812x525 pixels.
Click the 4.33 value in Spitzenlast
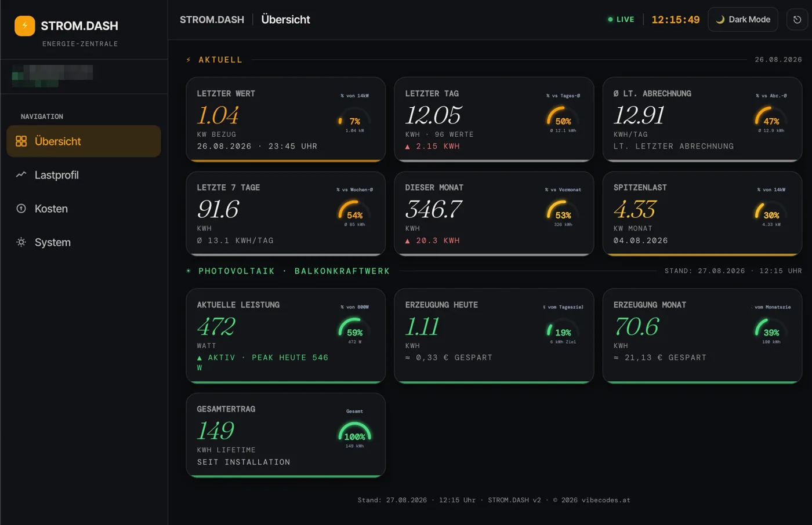point(635,209)
